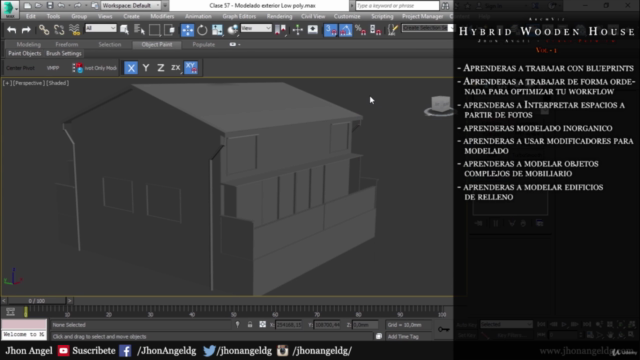Toggle the 3D Snaps button
Image resolution: width=640 pixels, height=360 pixels.
(331, 30)
